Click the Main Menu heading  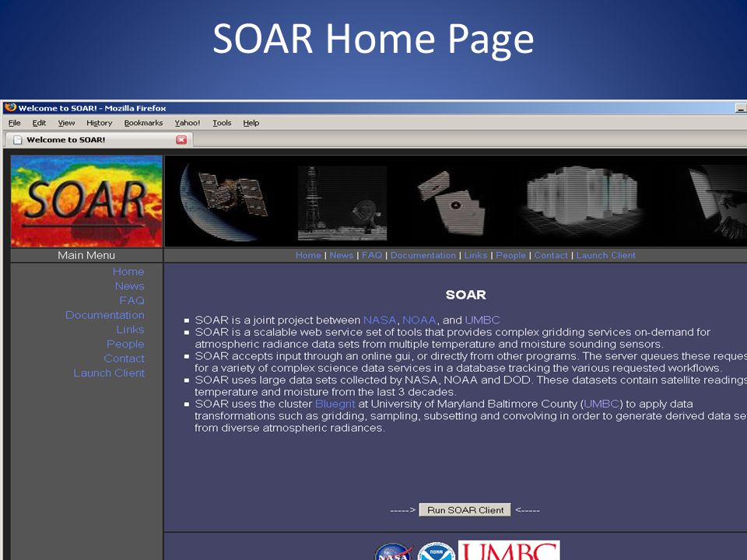(x=86, y=255)
